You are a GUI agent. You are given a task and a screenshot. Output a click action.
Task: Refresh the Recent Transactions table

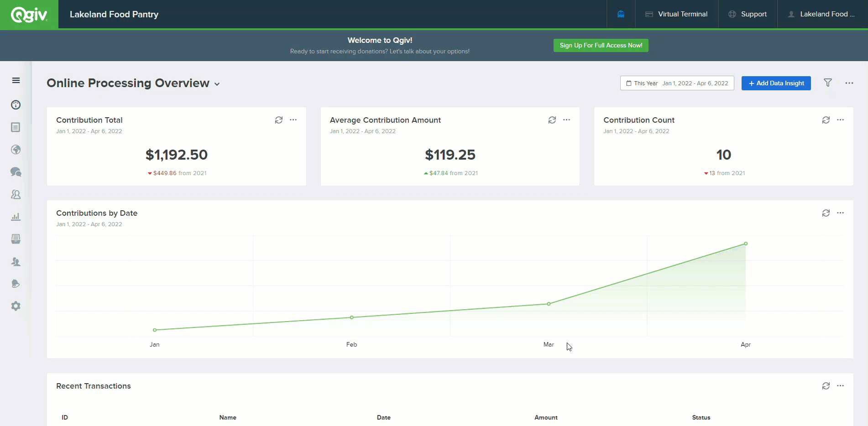coord(826,386)
